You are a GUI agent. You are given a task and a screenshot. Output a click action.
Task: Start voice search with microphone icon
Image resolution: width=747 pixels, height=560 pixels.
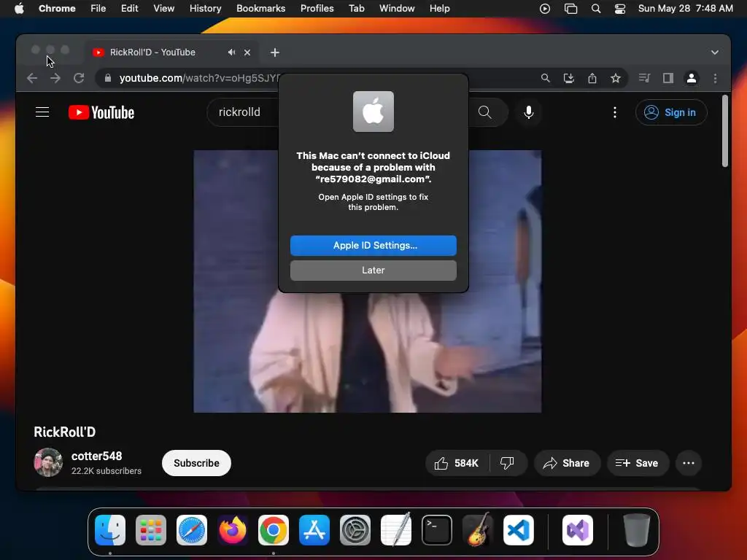[528, 112]
